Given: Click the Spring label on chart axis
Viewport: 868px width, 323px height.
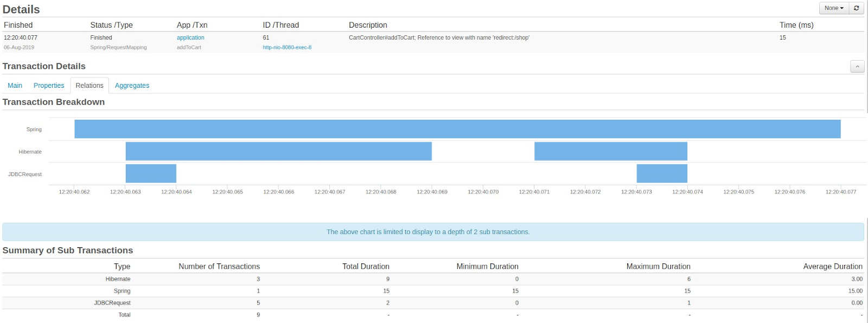Looking at the screenshot, I should [34, 130].
